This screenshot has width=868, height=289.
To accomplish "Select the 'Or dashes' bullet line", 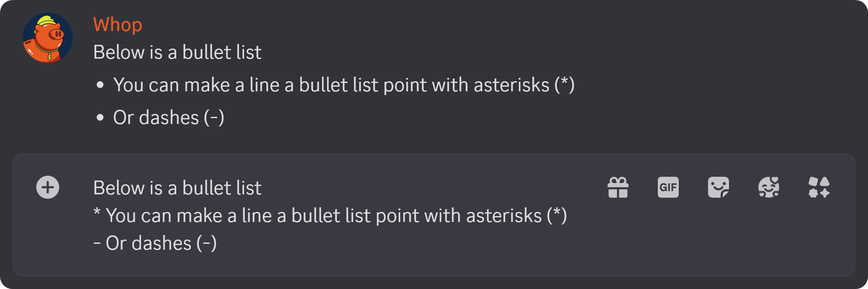I will 169,117.
